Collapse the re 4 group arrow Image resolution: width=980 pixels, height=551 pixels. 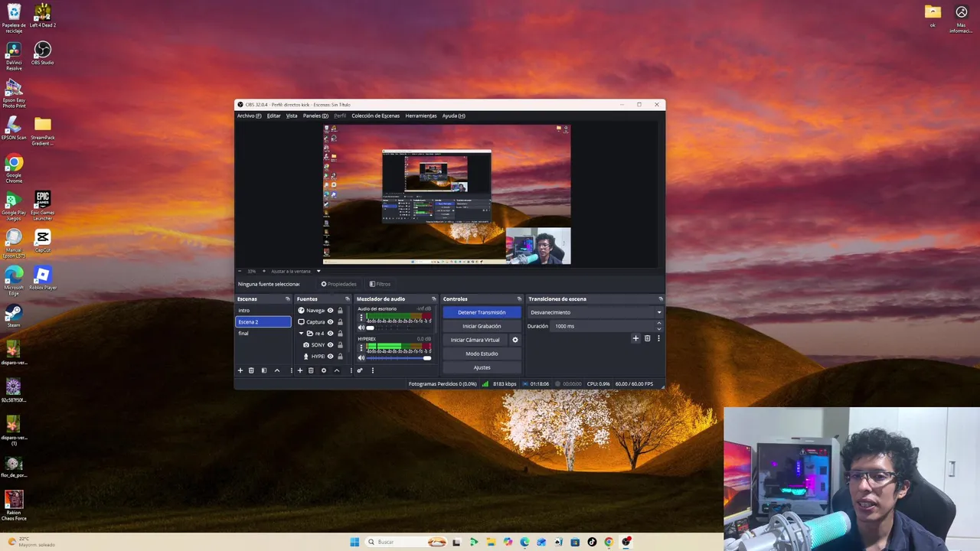301,334
